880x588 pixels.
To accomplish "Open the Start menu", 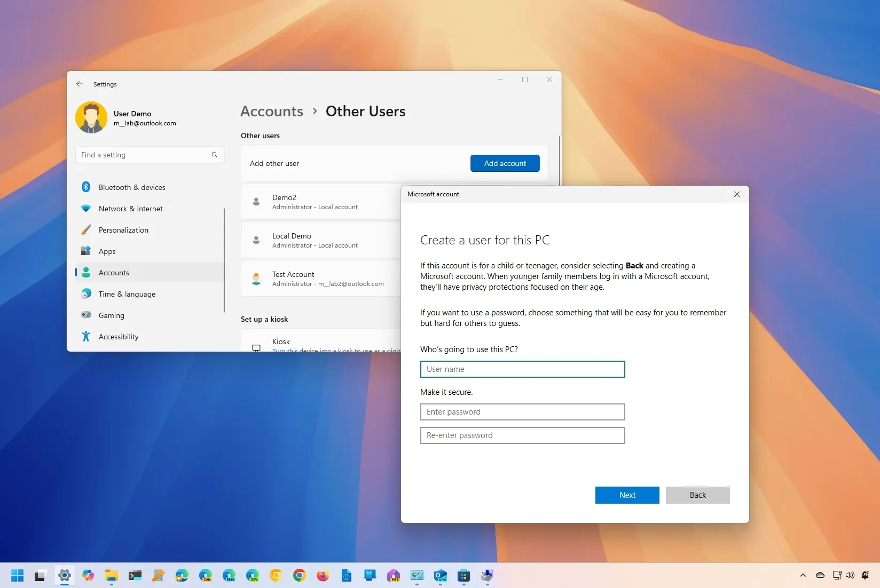I will 17,576.
